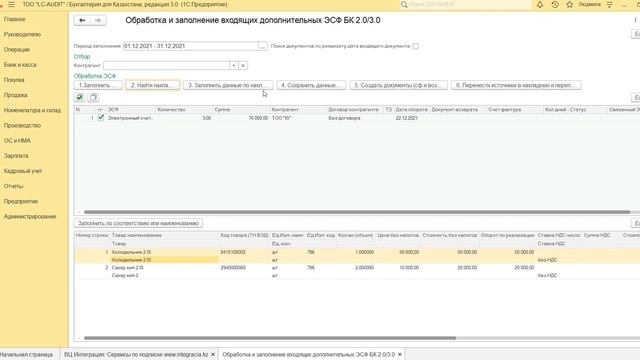Switch to Начальная страница tab

click(27, 354)
